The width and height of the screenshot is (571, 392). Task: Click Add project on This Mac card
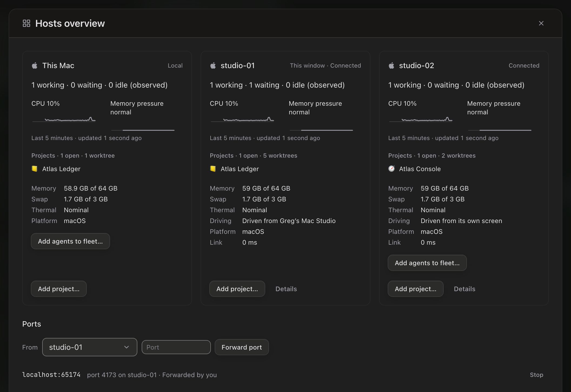(59, 289)
